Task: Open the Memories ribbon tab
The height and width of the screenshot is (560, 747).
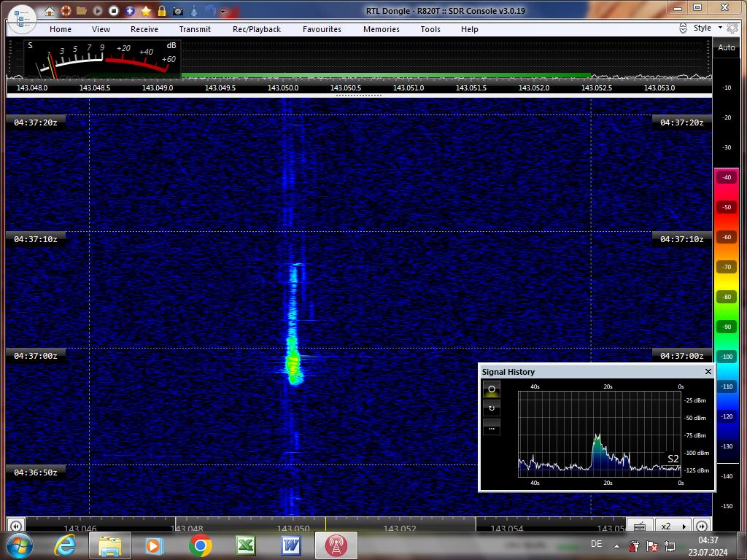Action: (381, 29)
